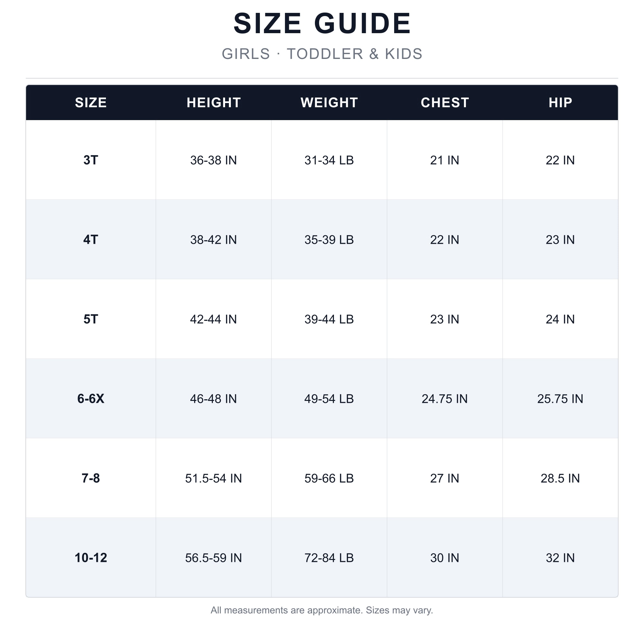The image size is (644, 644).
Task: Click the SIZE GUIDE title
Action: 322,23
